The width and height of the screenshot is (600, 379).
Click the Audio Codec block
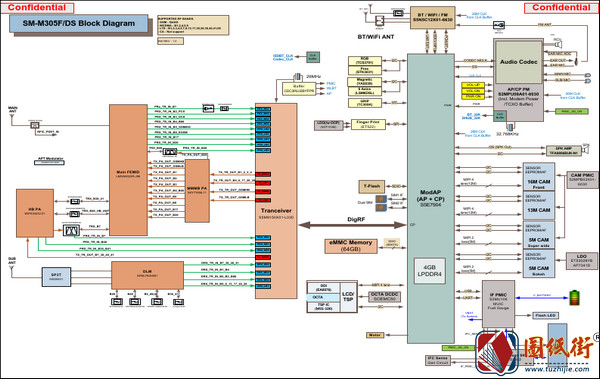tap(519, 62)
